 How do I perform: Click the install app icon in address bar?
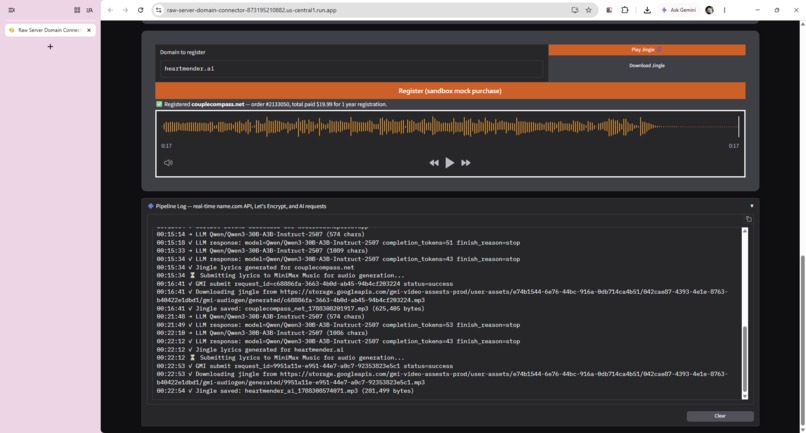pyautogui.click(x=575, y=10)
